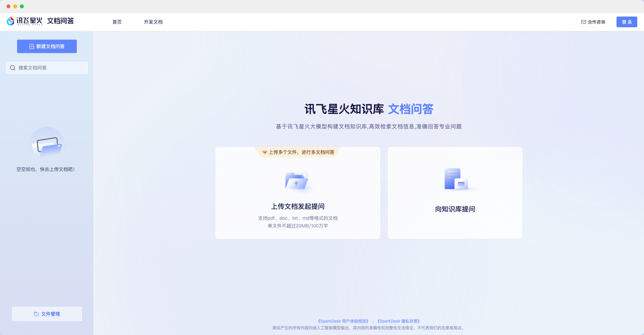Click the 搜索文档问答 search field

pyautogui.click(x=47, y=68)
